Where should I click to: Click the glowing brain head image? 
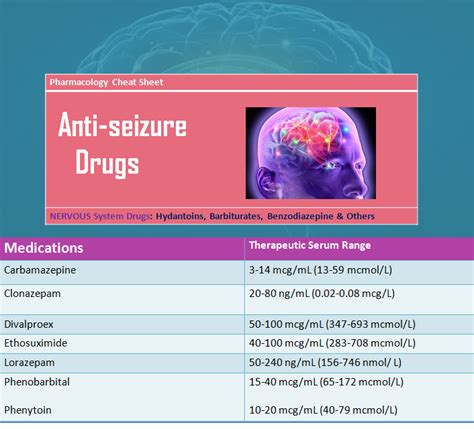[x=311, y=153]
